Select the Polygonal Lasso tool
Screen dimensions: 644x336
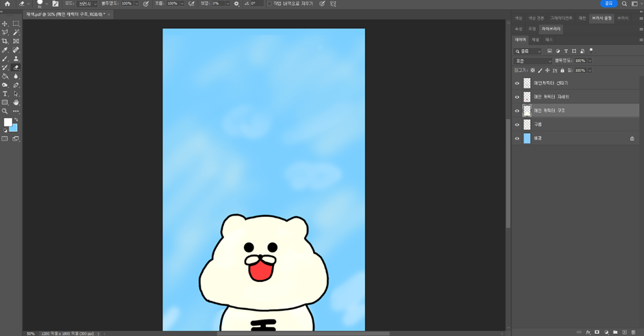[x=5, y=32]
